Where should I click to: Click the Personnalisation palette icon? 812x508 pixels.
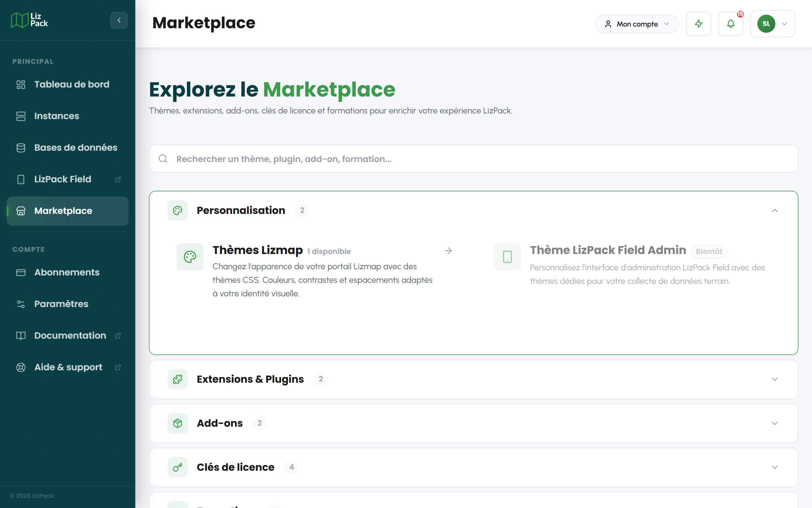pyautogui.click(x=178, y=211)
